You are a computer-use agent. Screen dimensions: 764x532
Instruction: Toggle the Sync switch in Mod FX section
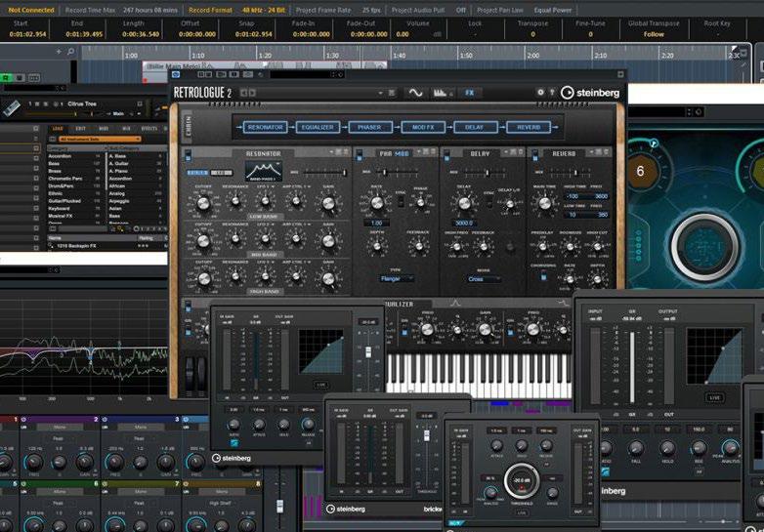[x=401, y=200]
